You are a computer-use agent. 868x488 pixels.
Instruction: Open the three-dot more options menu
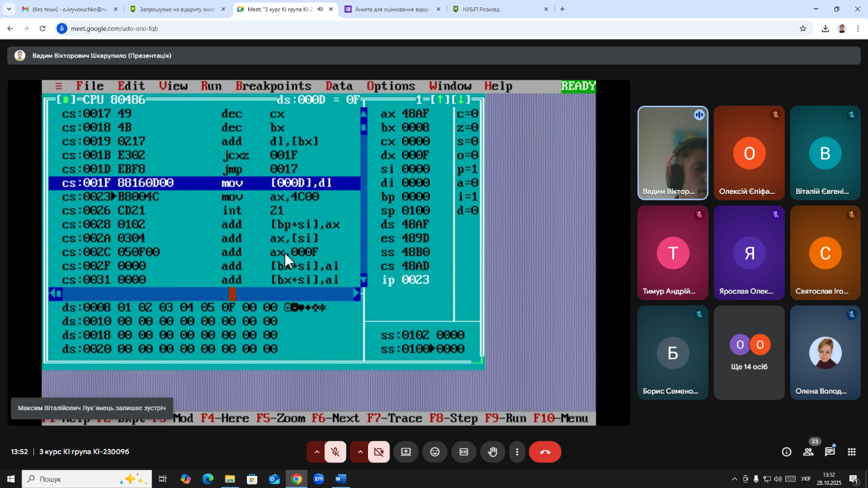pos(517,452)
